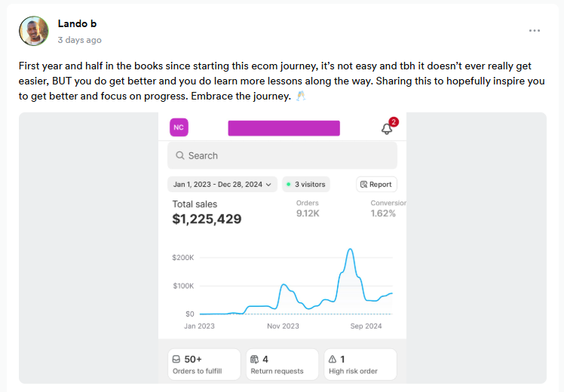Click the magenta bar covering the store name

284,128
